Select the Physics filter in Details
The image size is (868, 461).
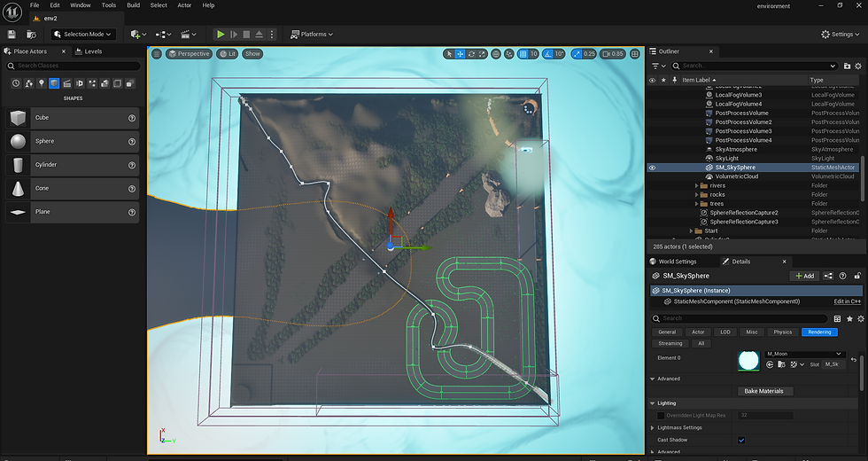[x=783, y=332]
